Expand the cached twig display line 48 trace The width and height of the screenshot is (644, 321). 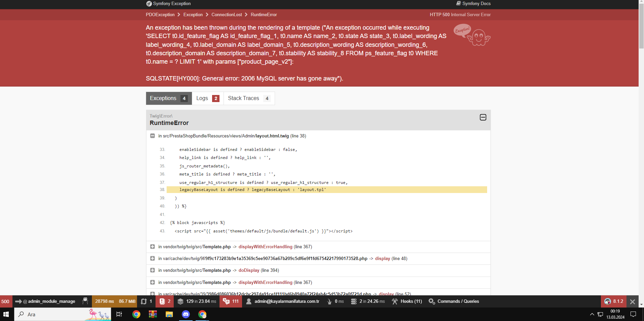152,258
